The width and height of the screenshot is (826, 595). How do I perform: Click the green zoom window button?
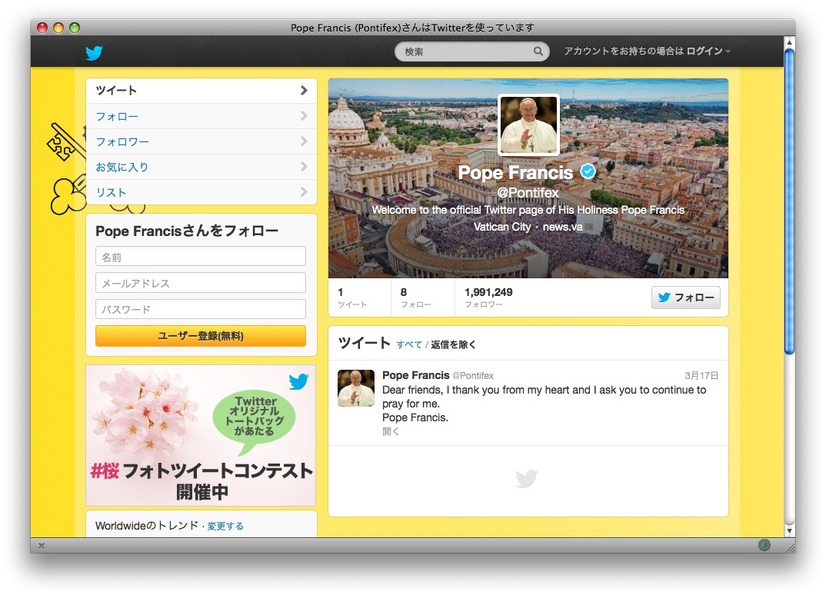point(75,27)
